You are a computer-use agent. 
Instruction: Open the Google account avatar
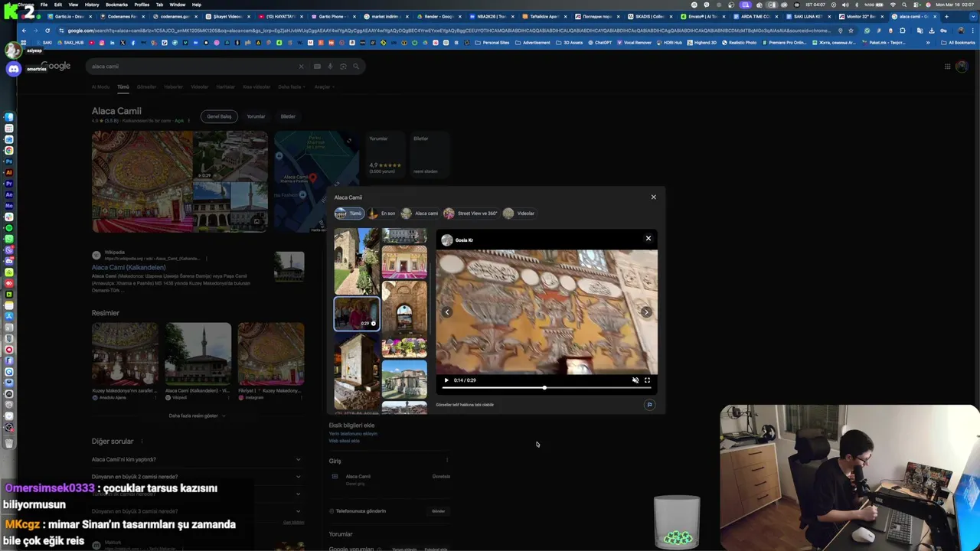962,67
